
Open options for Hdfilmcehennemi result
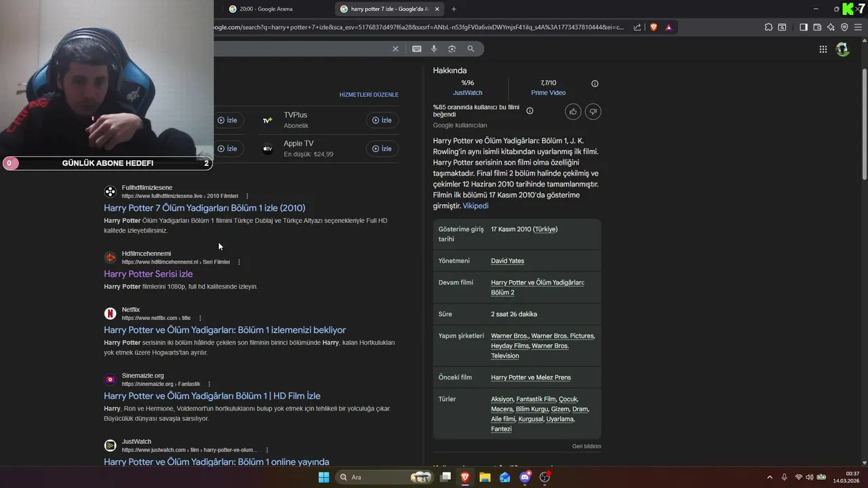point(239,262)
